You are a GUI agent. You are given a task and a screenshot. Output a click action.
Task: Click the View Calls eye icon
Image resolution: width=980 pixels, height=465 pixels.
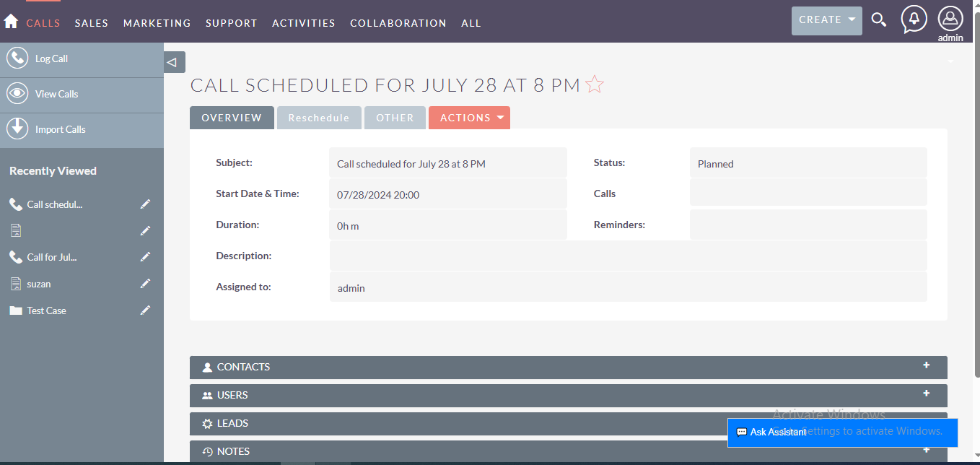[x=17, y=94]
